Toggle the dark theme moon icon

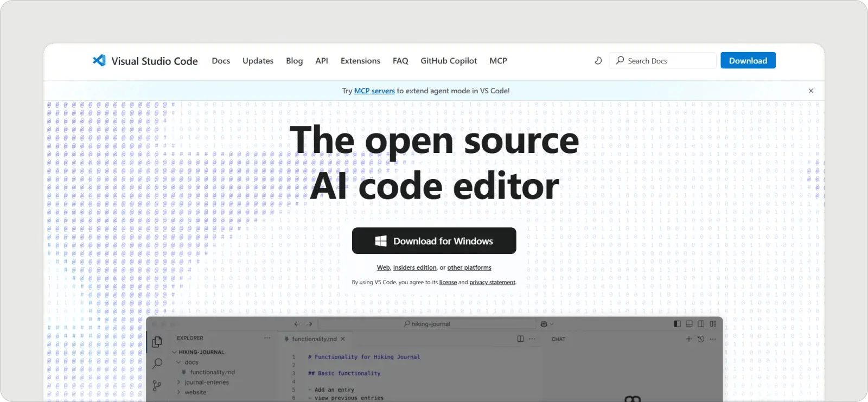coord(598,61)
